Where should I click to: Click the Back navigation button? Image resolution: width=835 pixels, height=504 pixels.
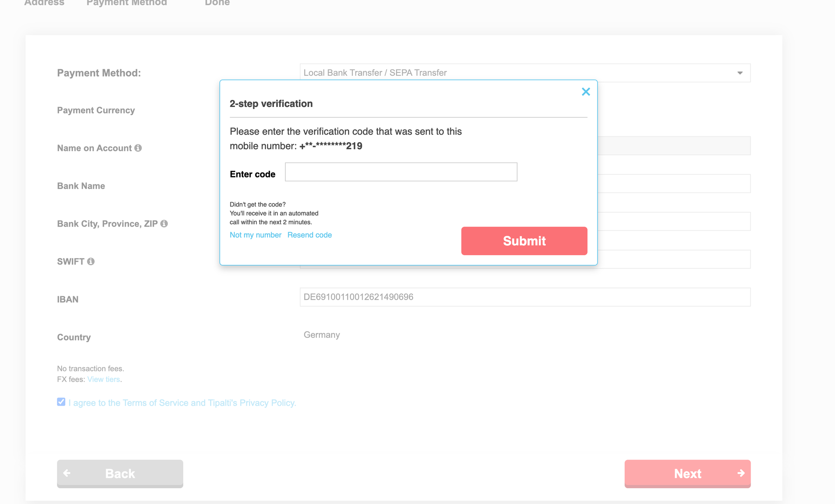pos(120,473)
